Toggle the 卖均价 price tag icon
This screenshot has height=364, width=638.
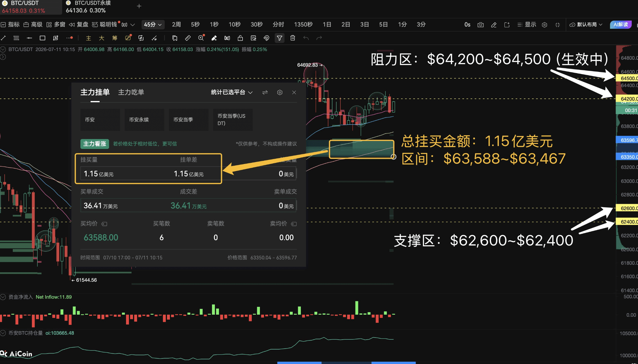[x=294, y=224]
